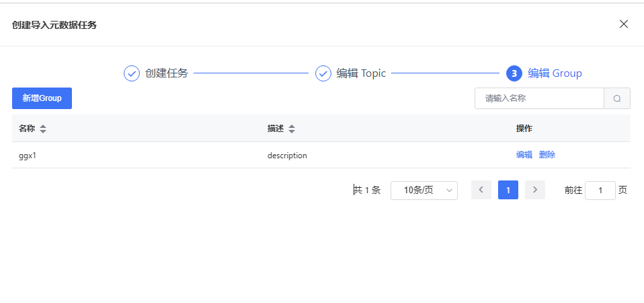644x303 pixels.
Task: Close the 创建导入元数据任务 dialog
Action: [623, 24]
